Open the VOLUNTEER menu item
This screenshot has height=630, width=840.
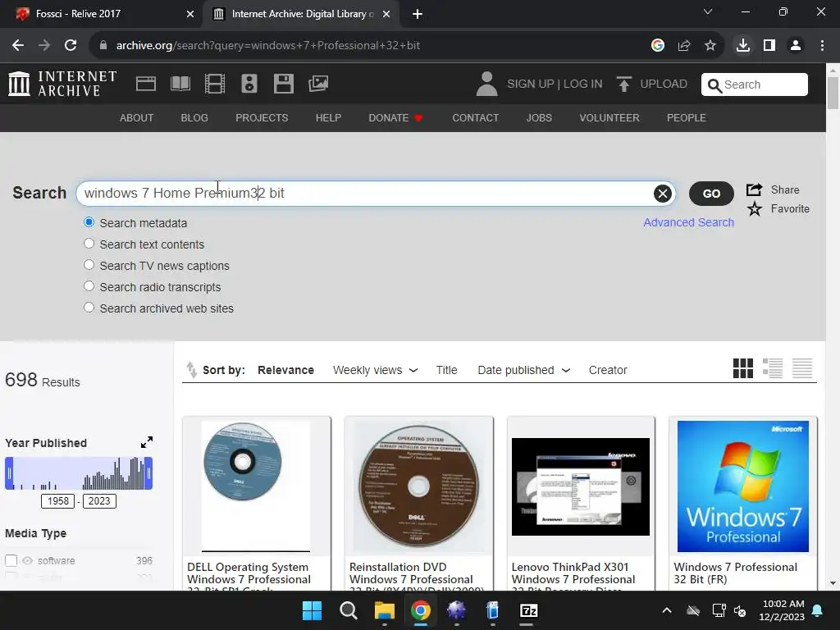click(609, 118)
